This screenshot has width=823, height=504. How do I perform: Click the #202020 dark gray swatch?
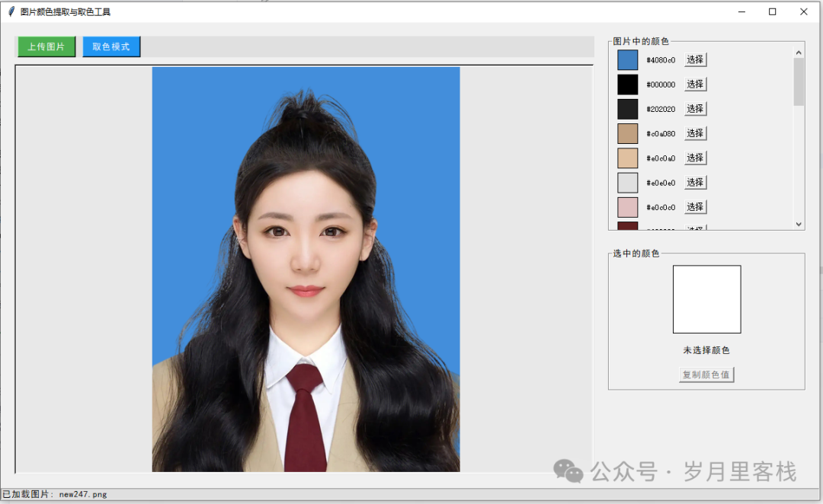pos(628,109)
